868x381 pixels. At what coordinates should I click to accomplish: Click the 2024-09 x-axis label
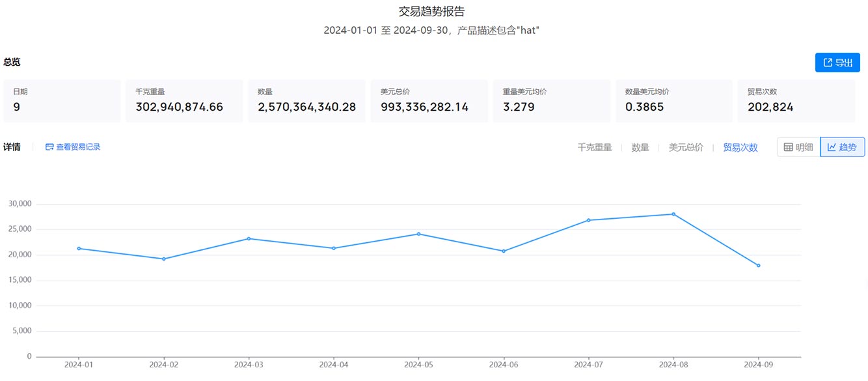tap(758, 365)
